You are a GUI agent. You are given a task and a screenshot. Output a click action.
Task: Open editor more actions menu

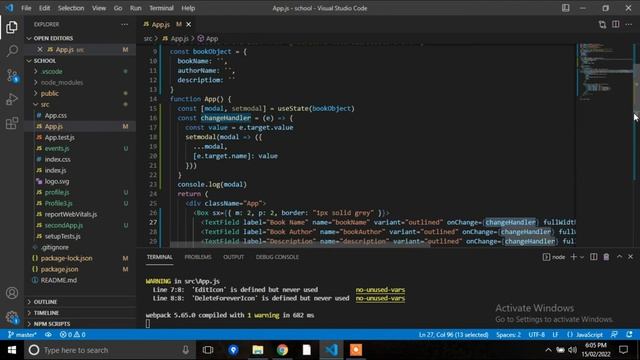point(629,24)
